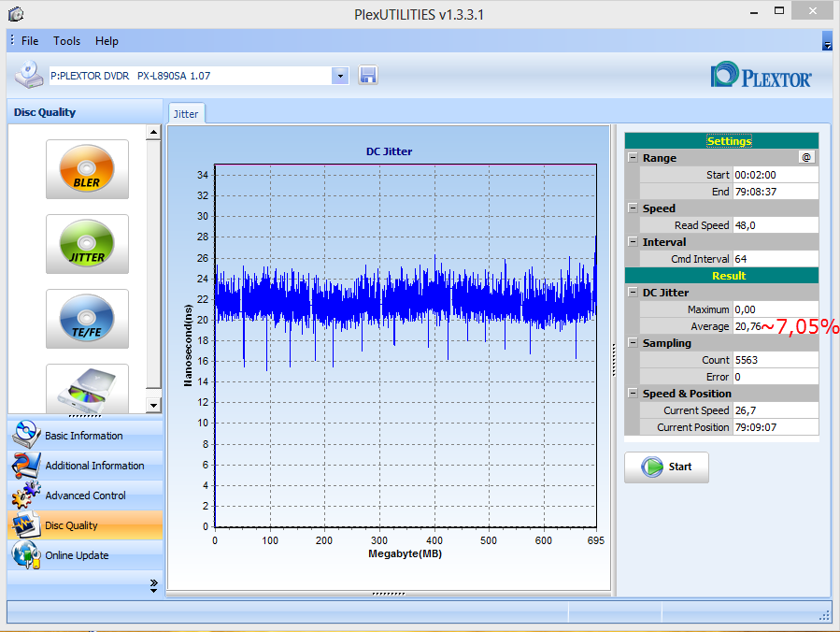The width and height of the screenshot is (840, 632).
Task: Click the @ icon in Range header
Action: coord(806,157)
